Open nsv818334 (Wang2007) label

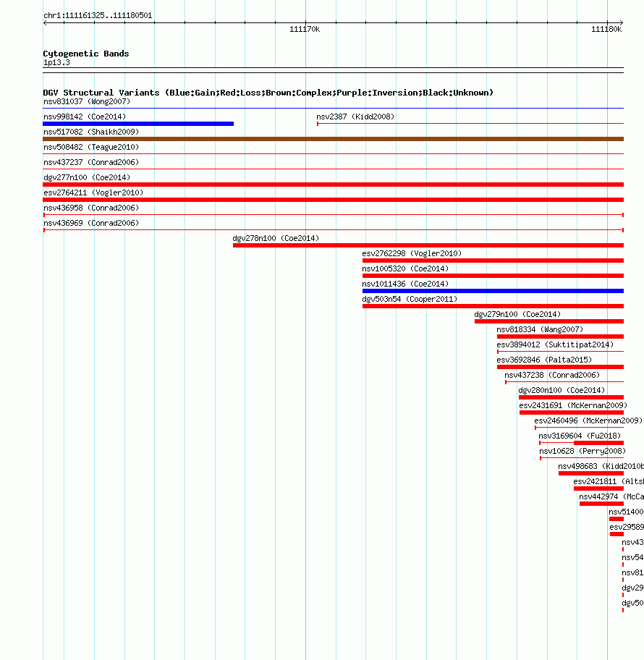[540, 329]
